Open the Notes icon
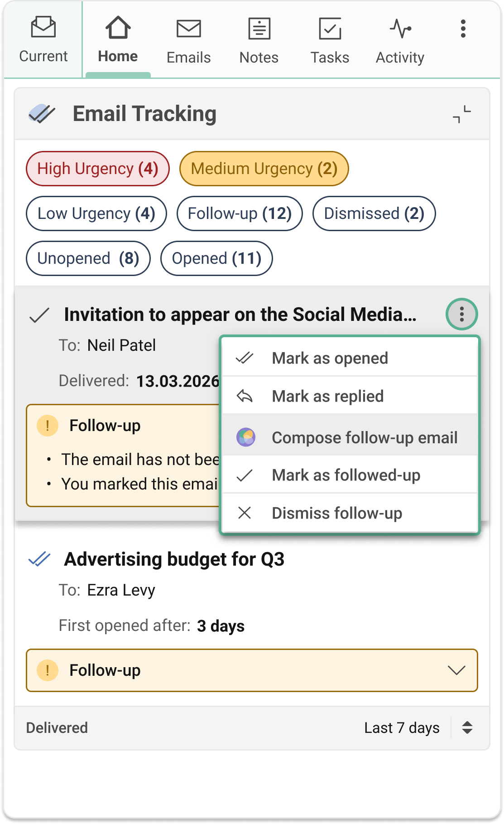Screen dimensions: 504x824 coord(259,29)
